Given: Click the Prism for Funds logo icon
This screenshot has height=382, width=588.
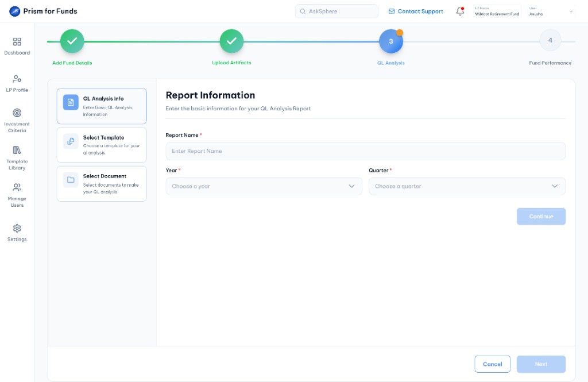Looking at the screenshot, I should (x=14, y=11).
